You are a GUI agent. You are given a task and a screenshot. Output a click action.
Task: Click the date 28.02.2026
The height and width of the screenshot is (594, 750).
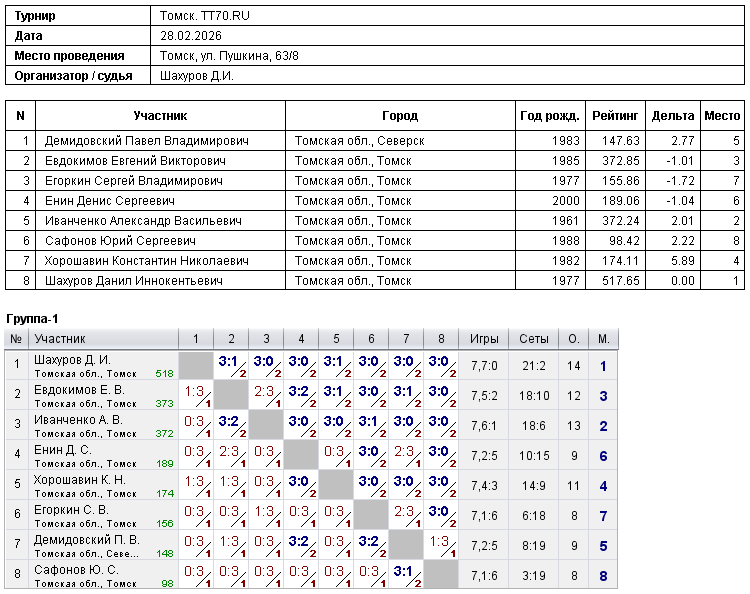(189, 36)
